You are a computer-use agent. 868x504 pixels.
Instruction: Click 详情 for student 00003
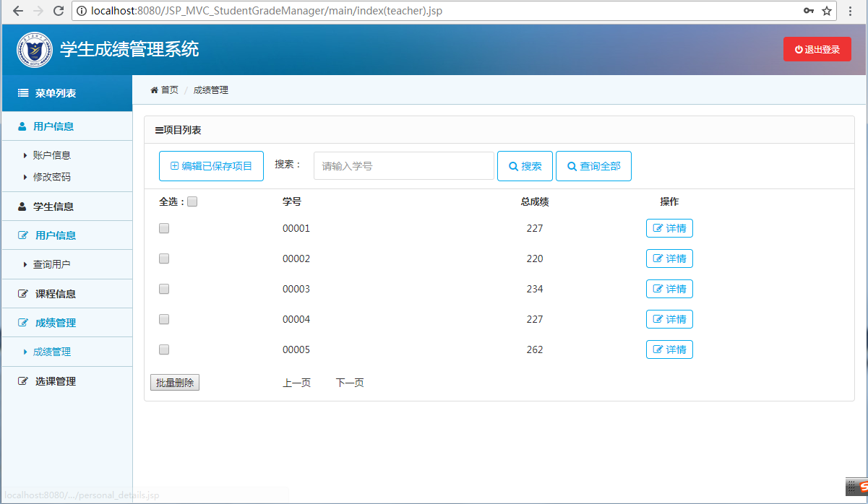[x=669, y=289]
